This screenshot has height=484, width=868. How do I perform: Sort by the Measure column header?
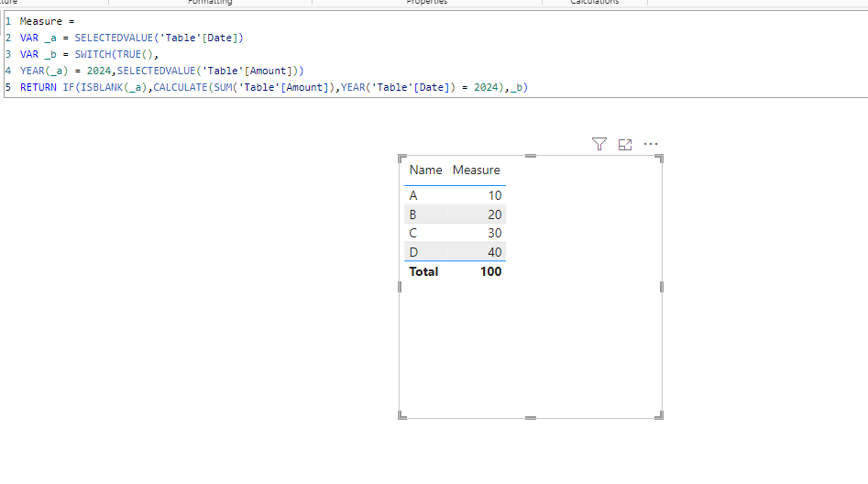(x=476, y=170)
